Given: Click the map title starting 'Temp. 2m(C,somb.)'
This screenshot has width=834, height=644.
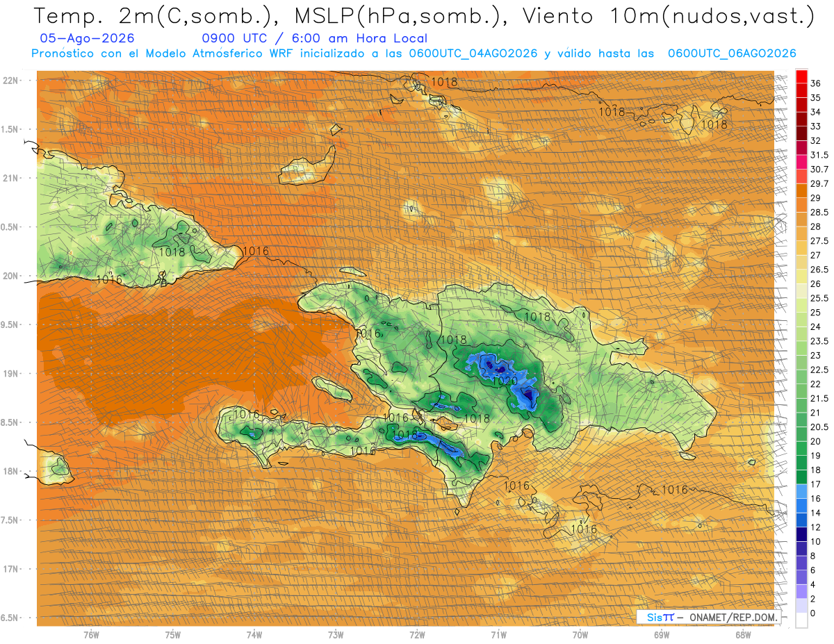Looking at the screenshot, I should click(x=424, y=16).
